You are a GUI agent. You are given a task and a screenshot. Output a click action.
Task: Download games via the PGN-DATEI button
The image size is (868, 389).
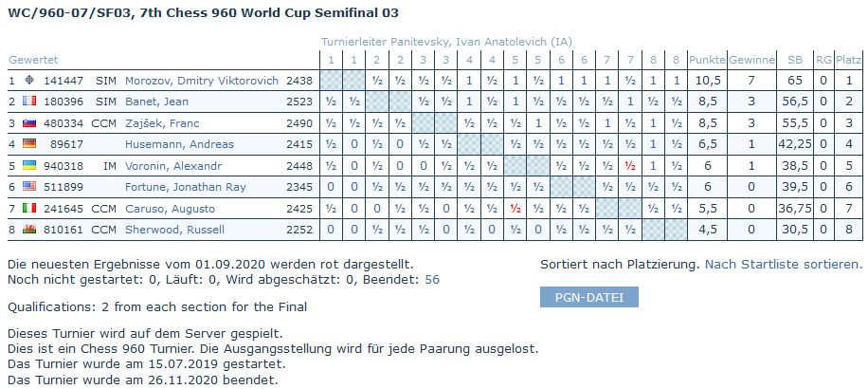click(x=588, y=298)
